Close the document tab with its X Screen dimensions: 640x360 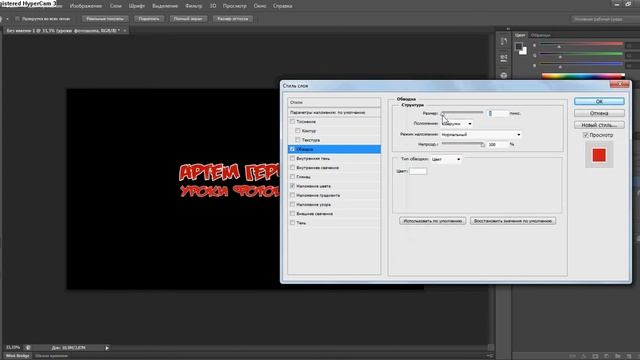(125, 31)
